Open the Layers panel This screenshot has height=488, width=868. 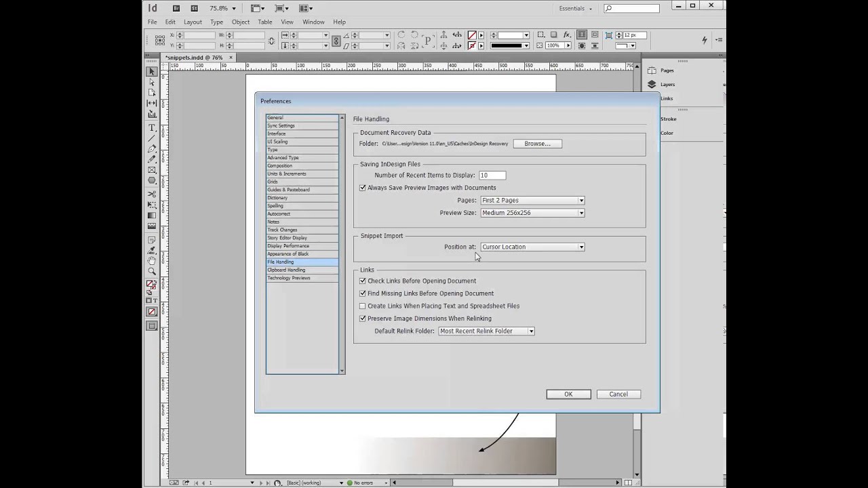point(667,85)
